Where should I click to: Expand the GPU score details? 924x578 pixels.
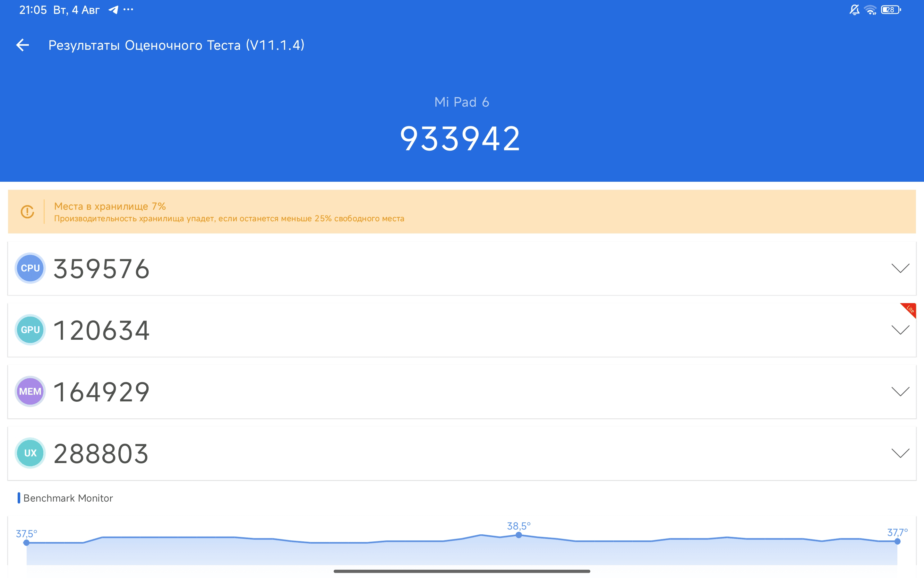(x=900, y=329)
